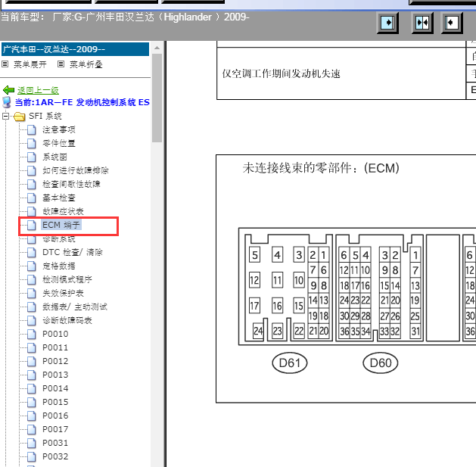Open the DTC 检查/清除 page
This screenshot has width=476, height=467.
73,252
